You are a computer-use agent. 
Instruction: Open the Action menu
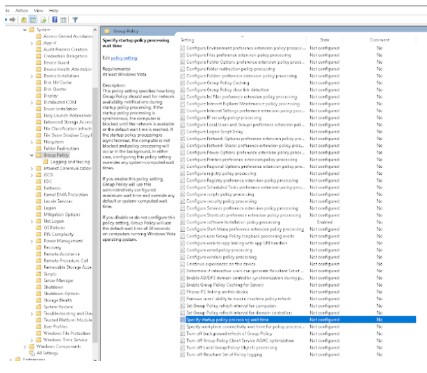(22, 11)
